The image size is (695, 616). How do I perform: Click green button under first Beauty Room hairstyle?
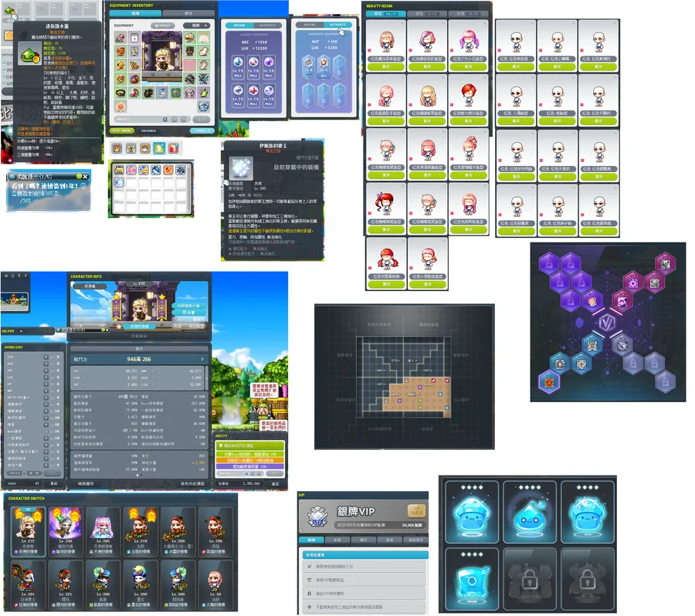click(382, 67)
